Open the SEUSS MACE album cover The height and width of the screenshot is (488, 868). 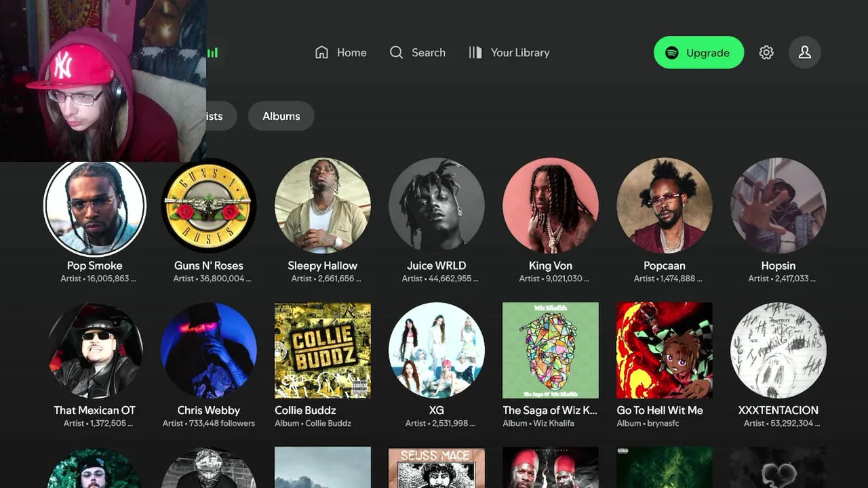pos(437,468)
